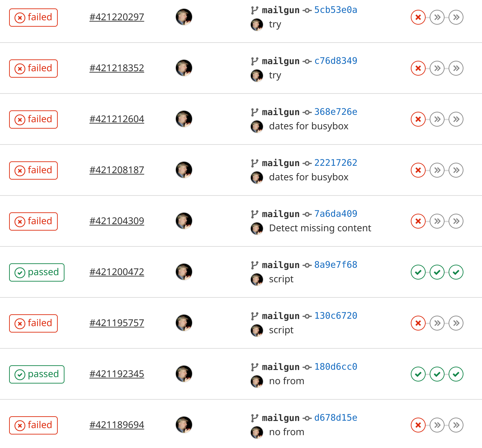The height and width of the screenshot is (448, 482).
Task: Click the passed status badge for #421192345
Action: [37, 374]
